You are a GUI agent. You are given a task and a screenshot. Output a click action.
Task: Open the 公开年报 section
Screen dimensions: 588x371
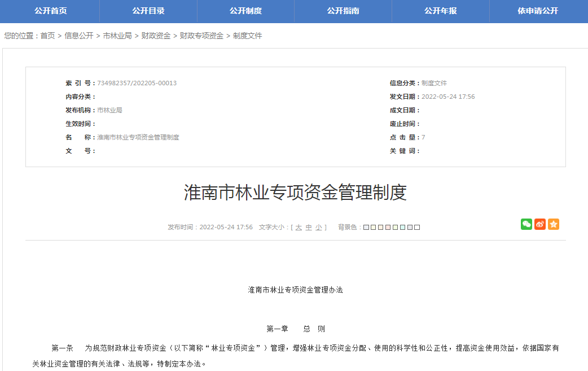[441, 11]
